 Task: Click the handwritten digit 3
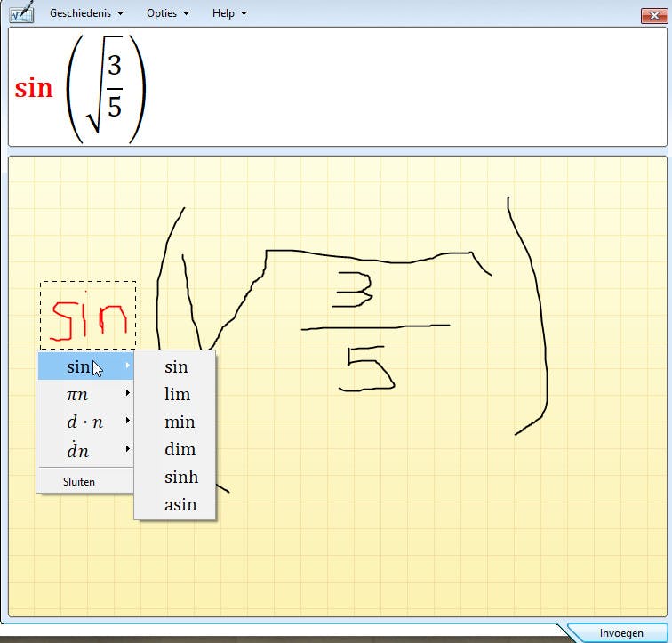coord(352,290)
